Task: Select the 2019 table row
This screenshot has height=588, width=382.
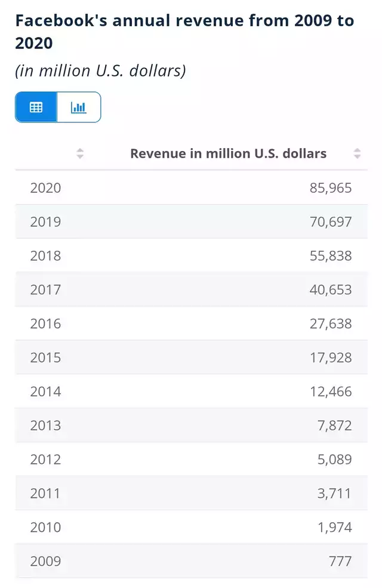Action: [x=191, y=221]
